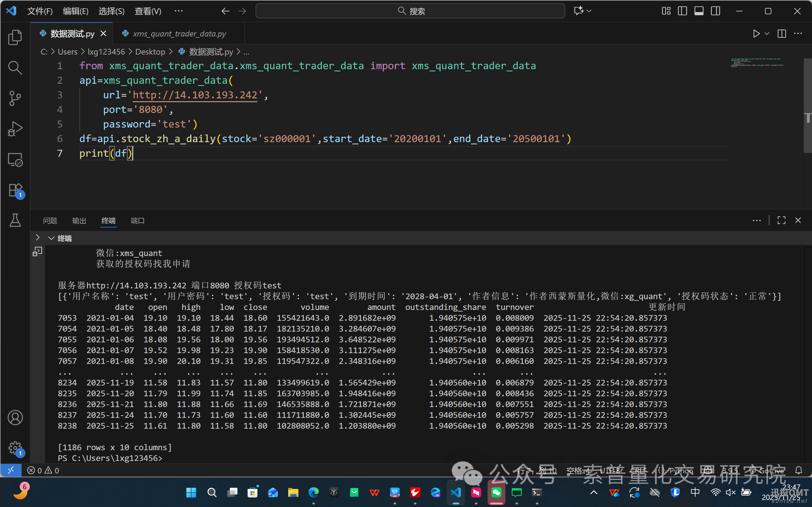Open the Copilot chat dropdown arrow
This screenshot has width=812, height=507.
point(589,11)
